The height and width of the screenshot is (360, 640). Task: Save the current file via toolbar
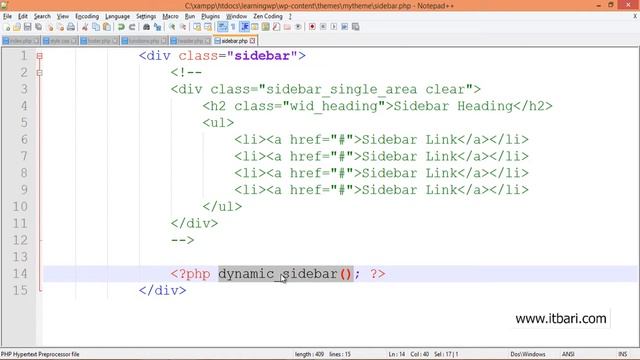pos(27,27)
